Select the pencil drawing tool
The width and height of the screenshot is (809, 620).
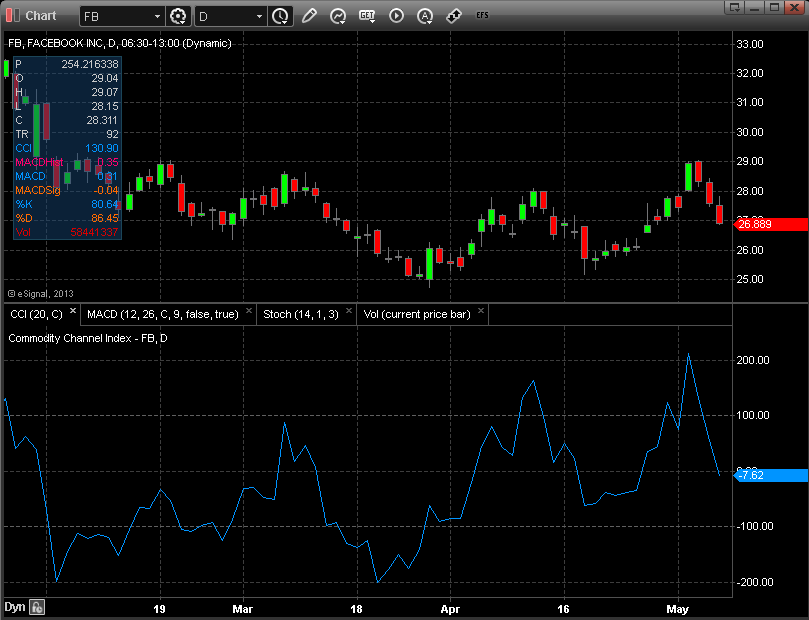[x=309, y=16]
